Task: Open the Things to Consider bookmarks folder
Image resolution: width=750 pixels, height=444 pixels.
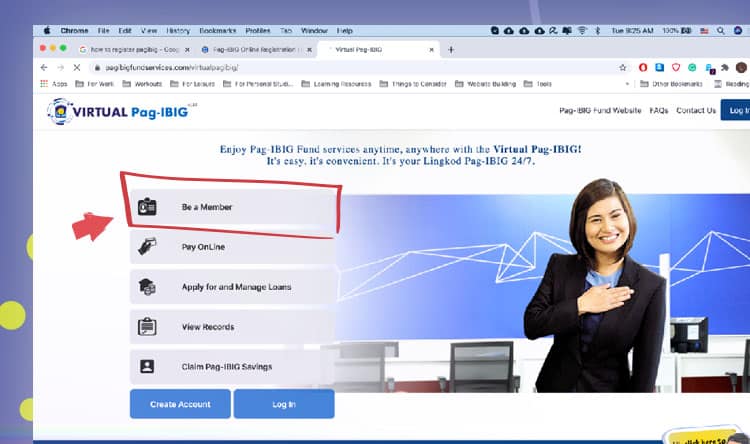Action: [413, 84]
